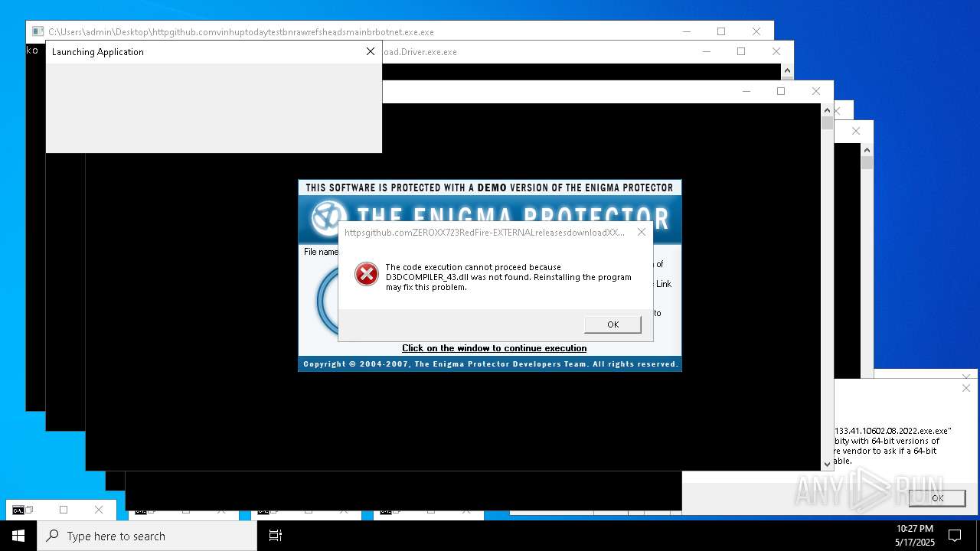Viewport: 980px width, 551px height.
Task: Click the Enigma copyright 2004-2007 footer text
Action: pyautogui.click(x=490, y=364)
